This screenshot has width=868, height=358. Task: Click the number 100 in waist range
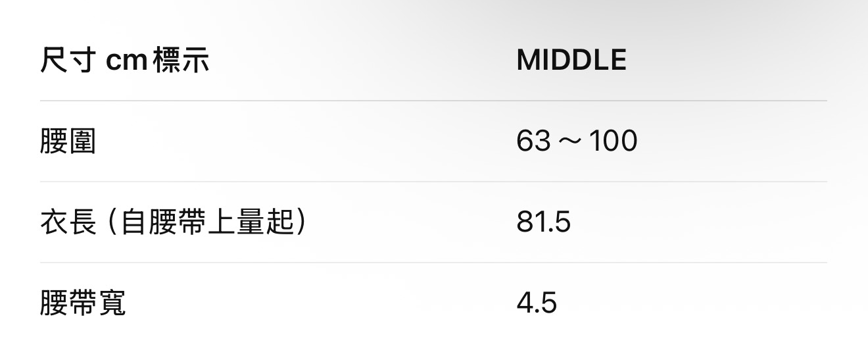coord(613,141)
